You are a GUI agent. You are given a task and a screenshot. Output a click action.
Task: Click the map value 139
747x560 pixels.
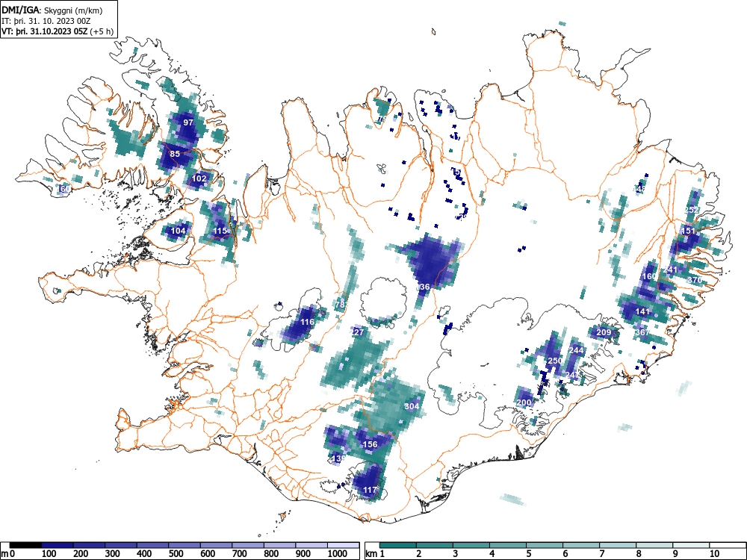338,458
